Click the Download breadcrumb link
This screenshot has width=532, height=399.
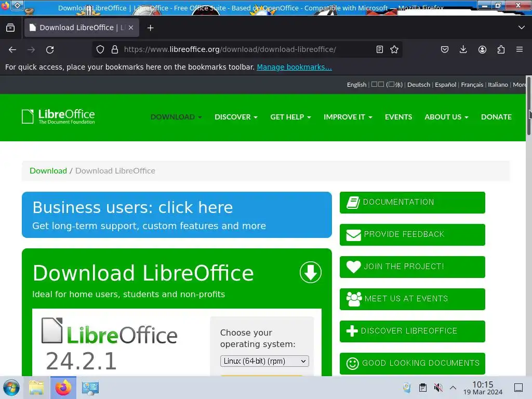pyautogui.click(x=48, y=170)
